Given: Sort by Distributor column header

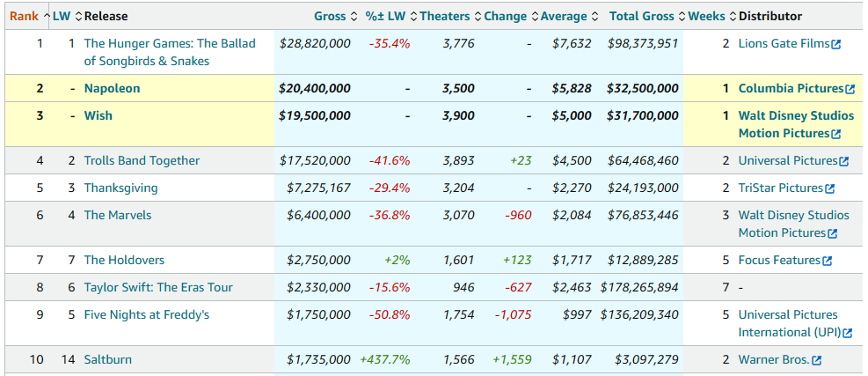Looking at the screenshot, I should tap(770, 16).
